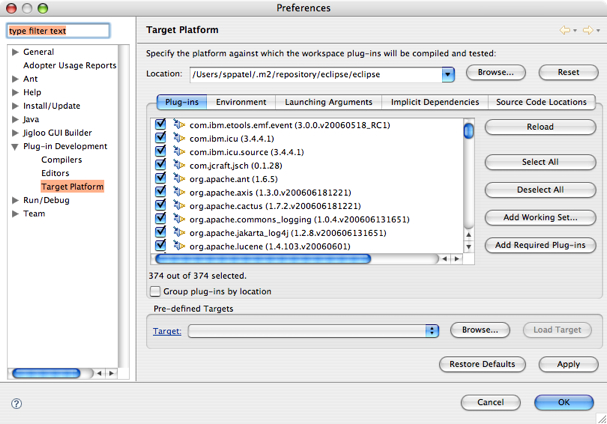The image size is (607, 424).
Task: Switch to the Plug-ins tab
Action: (182, 102)
